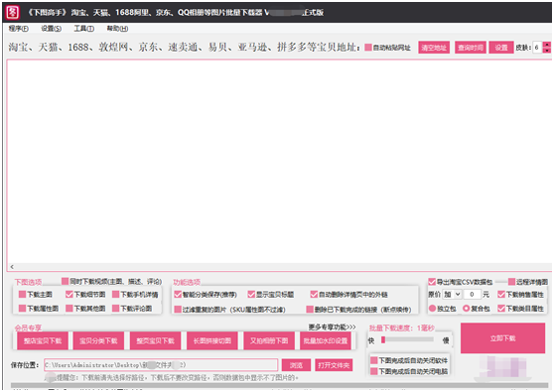Click the 保存位置 path field
554x392 pixels.
point(161,365)
